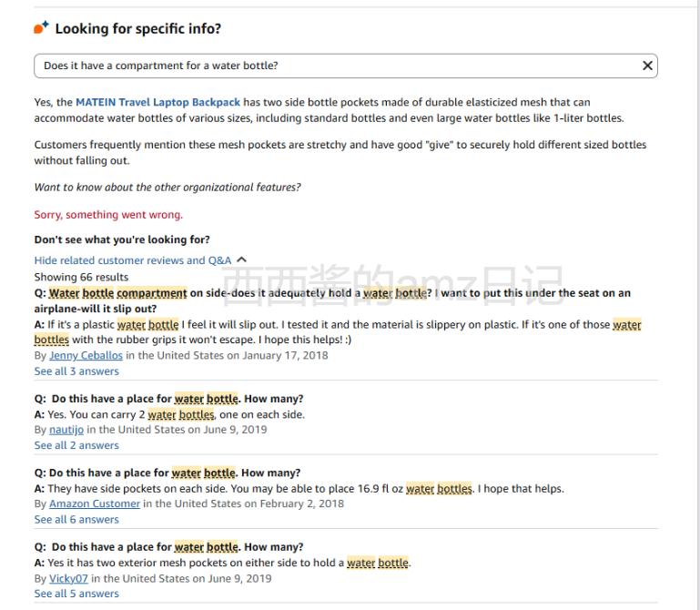Click the suggested question about other organizational features
700x610 pixels.
(167, 188)
